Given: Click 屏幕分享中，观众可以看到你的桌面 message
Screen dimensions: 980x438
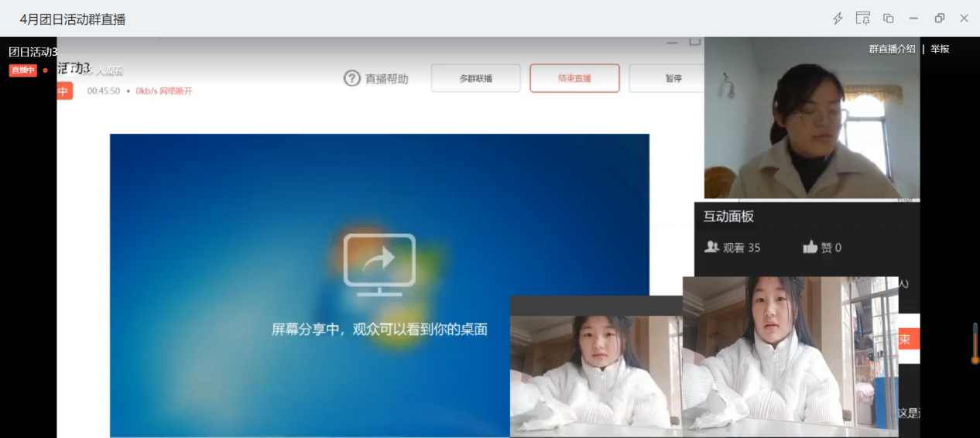Looking at the screenshot, I should 379,329.
